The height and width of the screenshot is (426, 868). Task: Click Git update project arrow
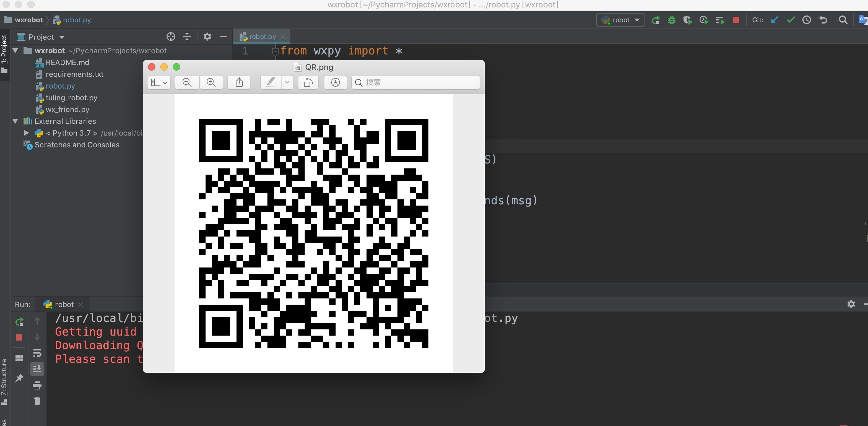point(774,20)
